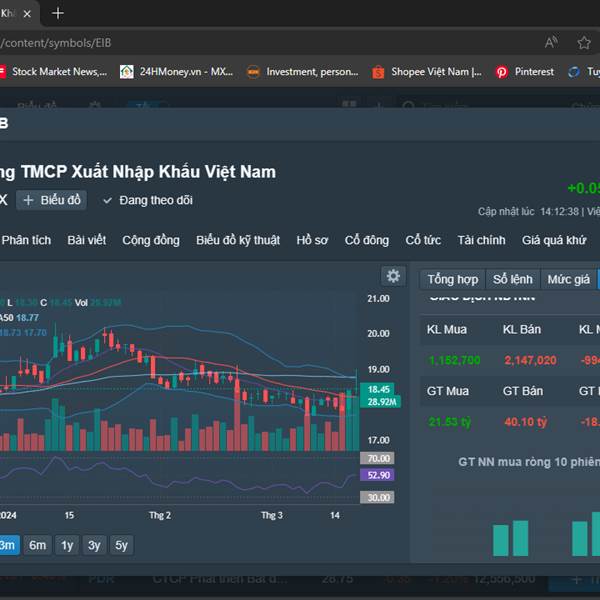Add stock with the Biểu đồ button
The height and width of the screenshot is (600, 600).
pos(51,200)
